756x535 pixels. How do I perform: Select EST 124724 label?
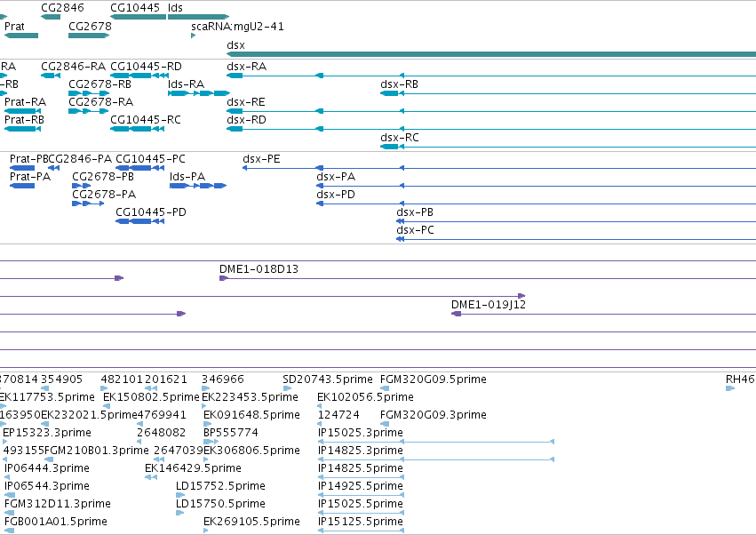[x=338, y=415]
